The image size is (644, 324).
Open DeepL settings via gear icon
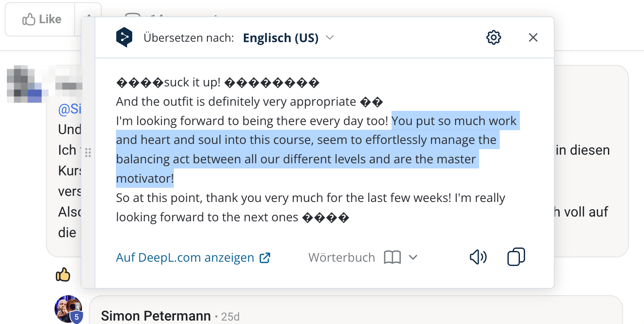point(494,37)
